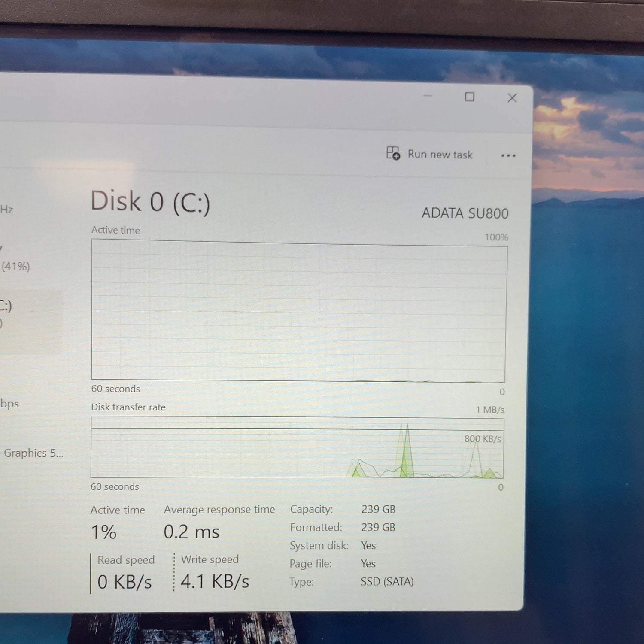The width and height of the screenshot is (644, 644).
Task: Select the CPU Hz sidebar entry
Action: pos(7,210)
